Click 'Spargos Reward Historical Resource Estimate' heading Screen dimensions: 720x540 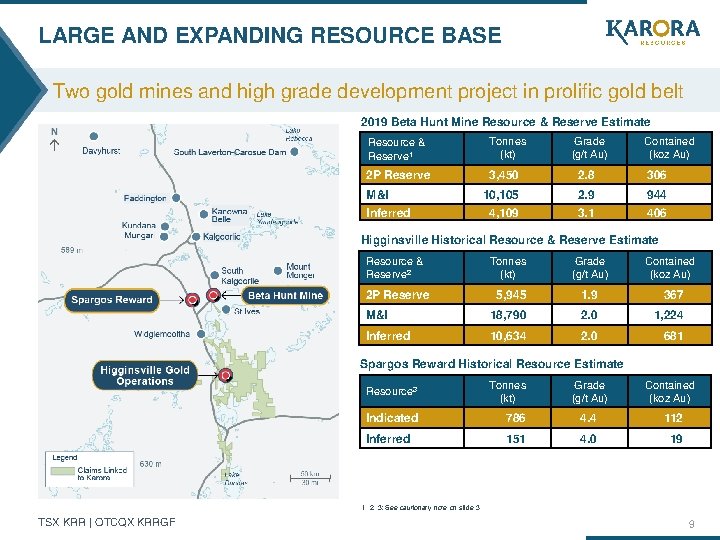click(492, 364)
